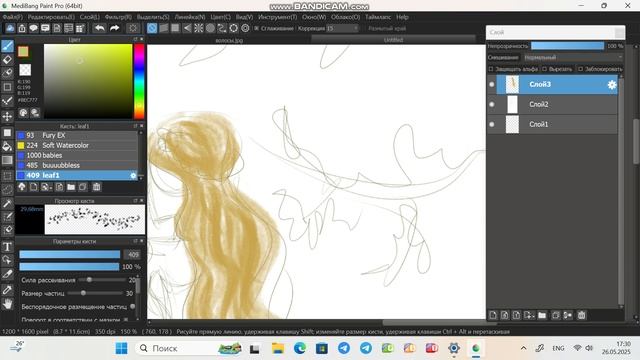Select the rectangular Select tool with dashed outline
The height and width of the screenshot is (360, 640).
point(7,176)
